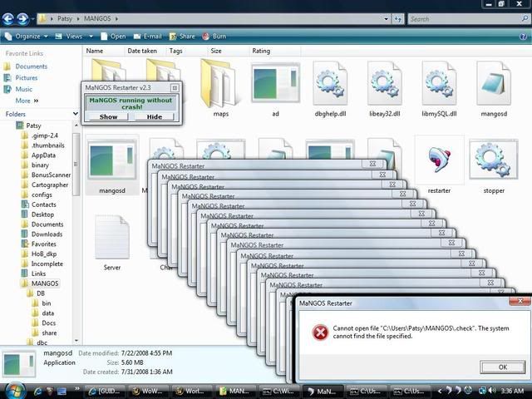Select the restarter file icon
The width and height of the screenshot is (532, 399).
pos(440,160)
